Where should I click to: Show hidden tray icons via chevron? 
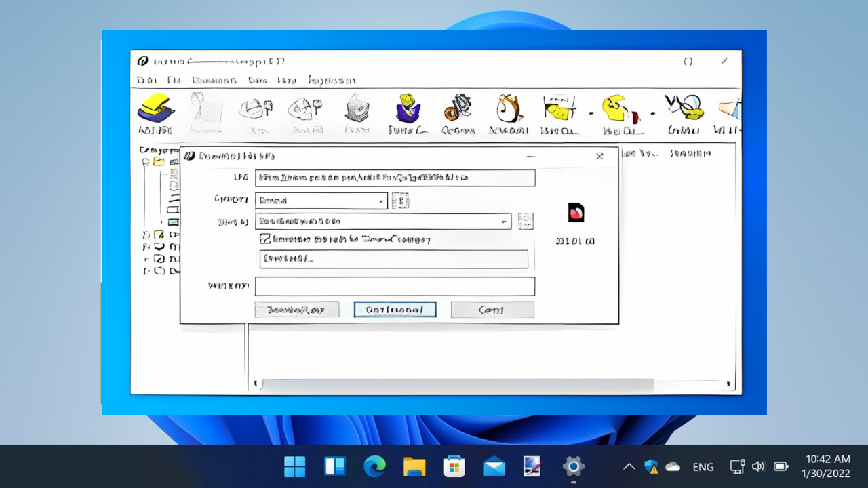pyautogui.click(x=629, y=466)
